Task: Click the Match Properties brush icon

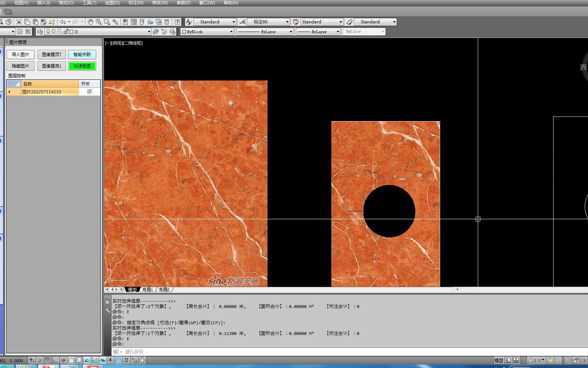Action: pos(43,22)
